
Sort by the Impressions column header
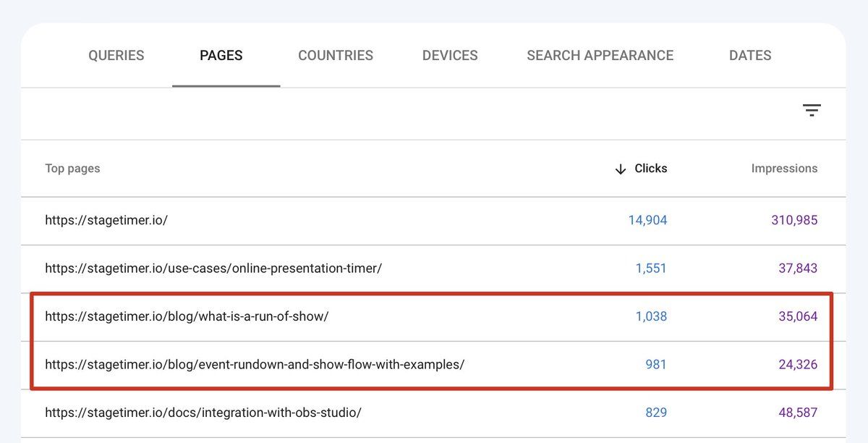[784, 169]
